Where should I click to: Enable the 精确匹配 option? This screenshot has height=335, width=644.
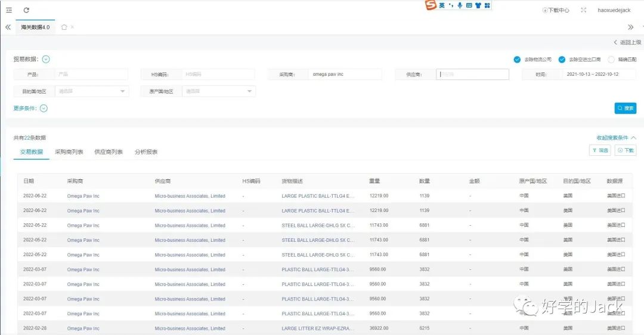[611, 59]
